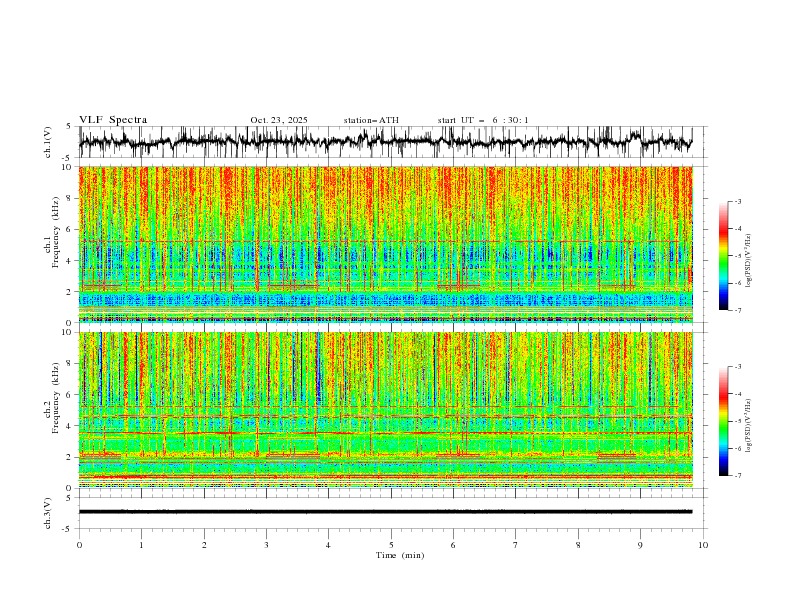Click time axis tick label "0"

[79, 545]
